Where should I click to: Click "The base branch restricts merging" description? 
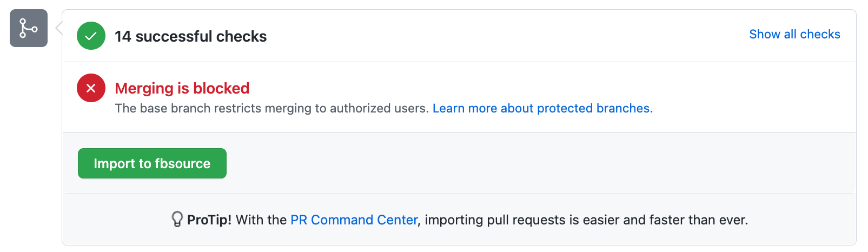point(216,108)
